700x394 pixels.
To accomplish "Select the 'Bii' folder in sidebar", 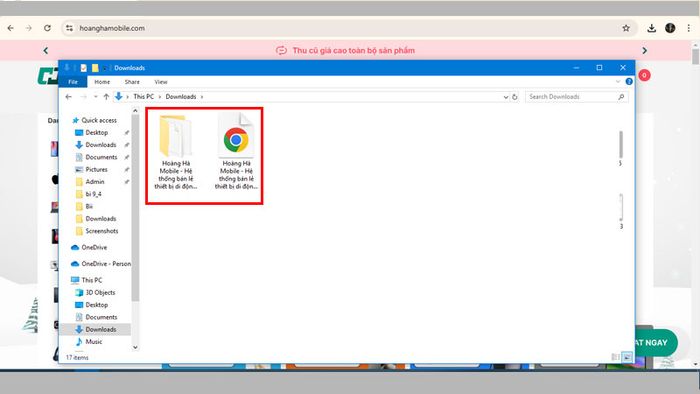I will click(84, 207).
